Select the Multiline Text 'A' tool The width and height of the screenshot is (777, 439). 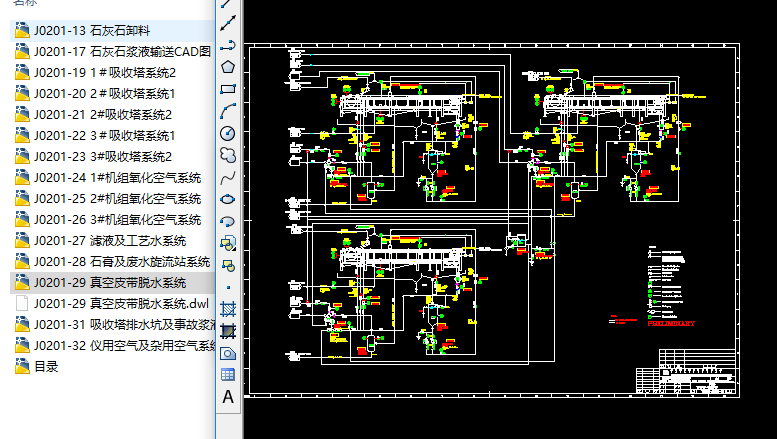pos(228,397)
